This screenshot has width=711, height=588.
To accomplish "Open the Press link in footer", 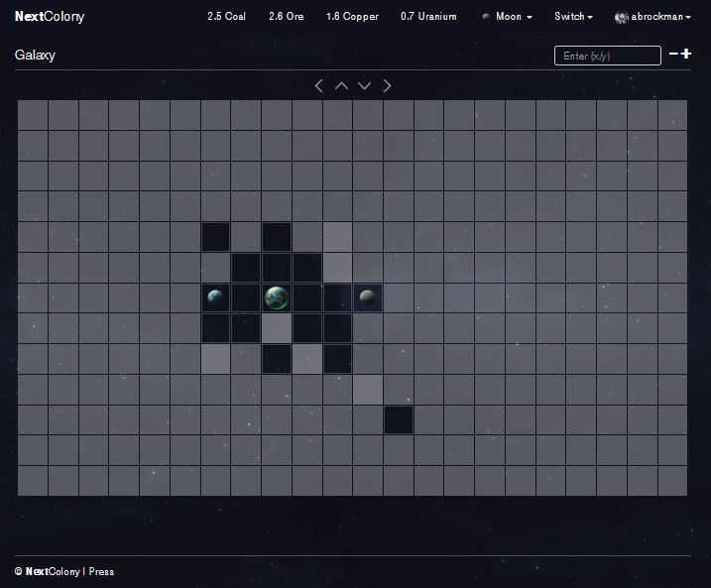I will pos(101,572).
